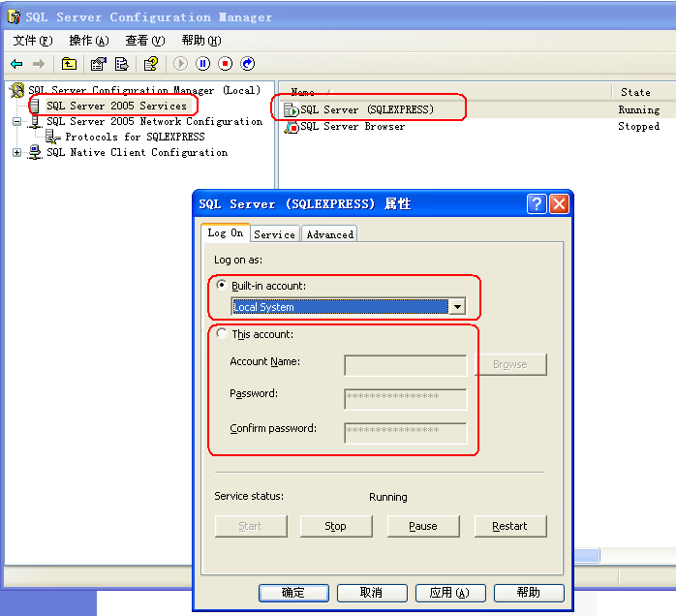Select SQL Server Browser in the services list
The image size is (676, 616).
[352, 127]
